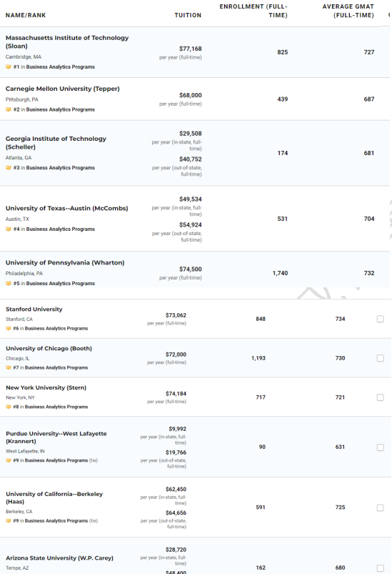
Task: Click the badge icon beside MIT's #1 ranking
Action: pos(9,67)
